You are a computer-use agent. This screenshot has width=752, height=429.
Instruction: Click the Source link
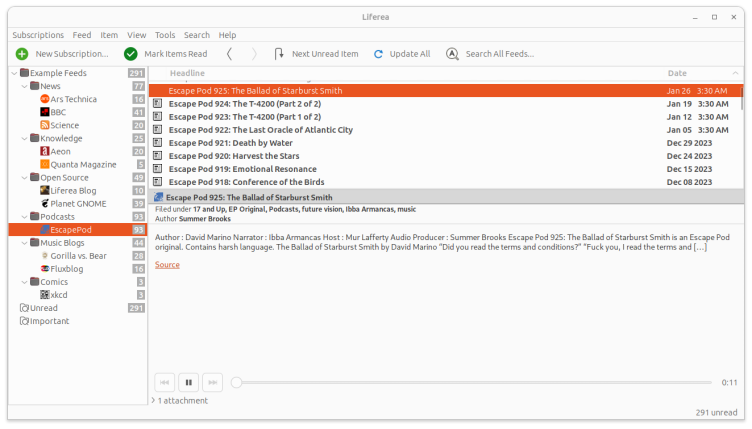(167, 265)
